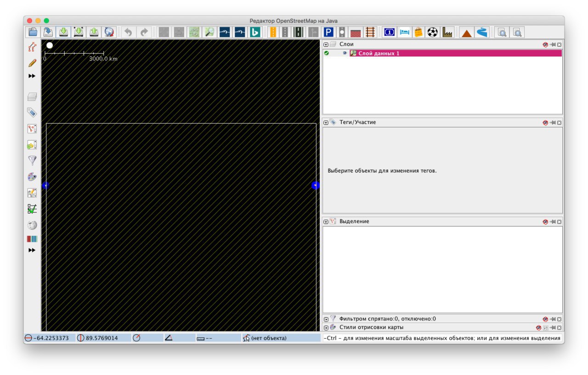Download map data from OSM server
Viewport: 588px width, 375px height.
pos(63,32)
